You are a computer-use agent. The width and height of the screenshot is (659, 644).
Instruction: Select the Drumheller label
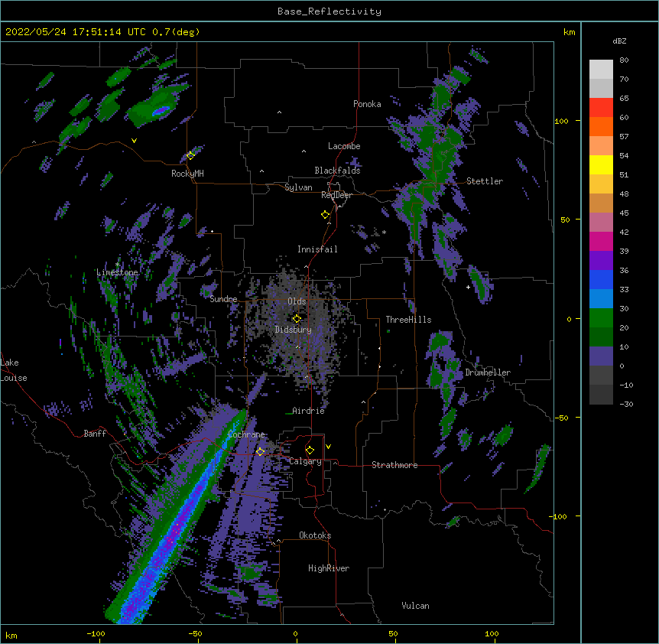click(x=488, y=372)
